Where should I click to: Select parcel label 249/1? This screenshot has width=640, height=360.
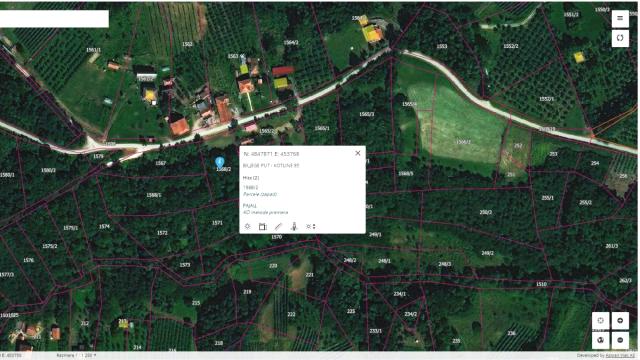pyautogui.click(x=375, y=235)
